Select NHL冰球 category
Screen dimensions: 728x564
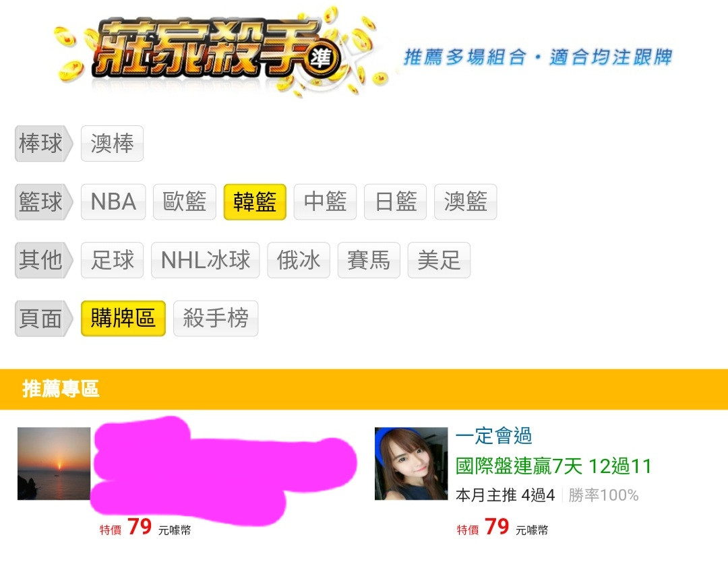[205, 260]
